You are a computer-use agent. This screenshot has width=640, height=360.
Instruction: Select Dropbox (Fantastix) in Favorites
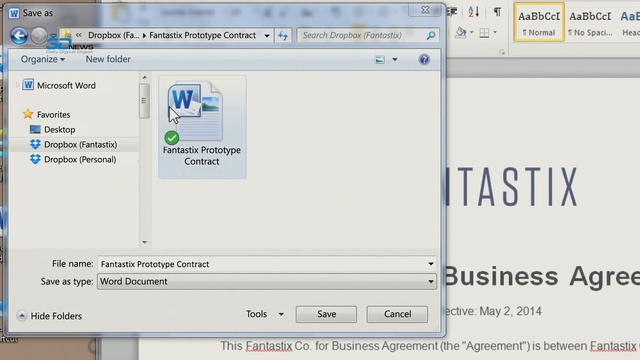[80, 144]
